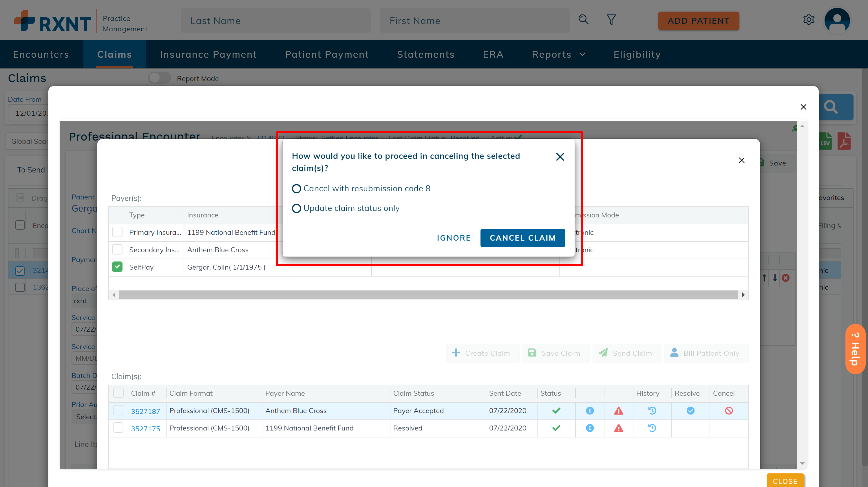The image size is (868, 487).
Task: Toggle the SelfPay payer checkbox
Action: click(x=118, y=267)
